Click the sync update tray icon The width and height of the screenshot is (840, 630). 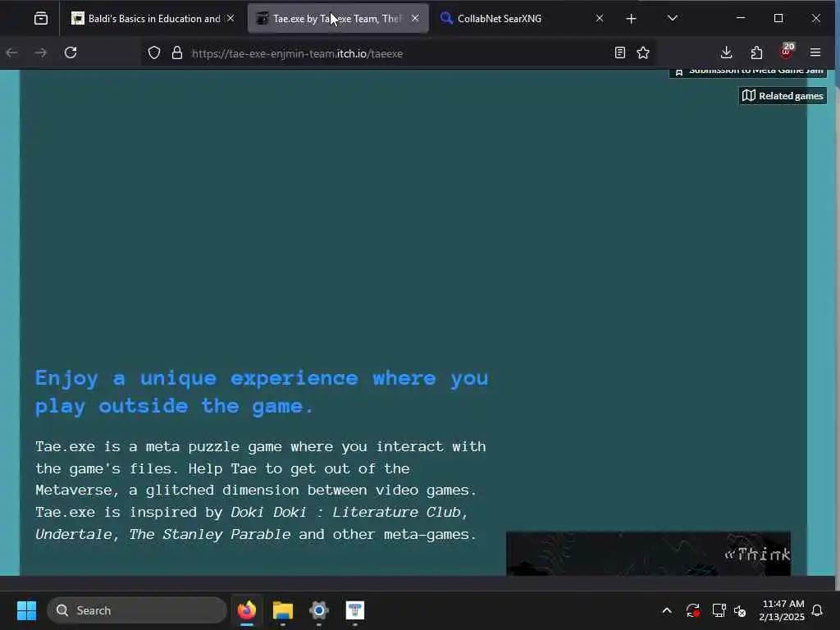click(x=692, y=610)
